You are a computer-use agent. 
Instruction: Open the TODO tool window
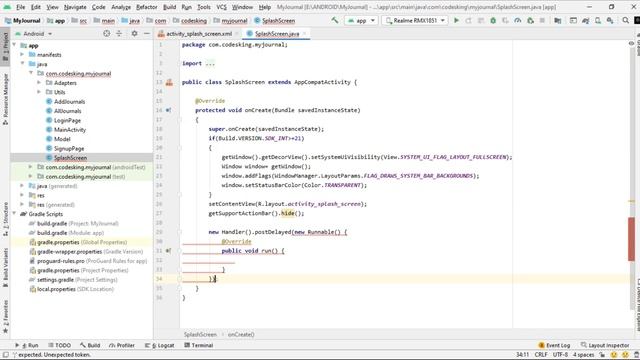click(59, 345)
